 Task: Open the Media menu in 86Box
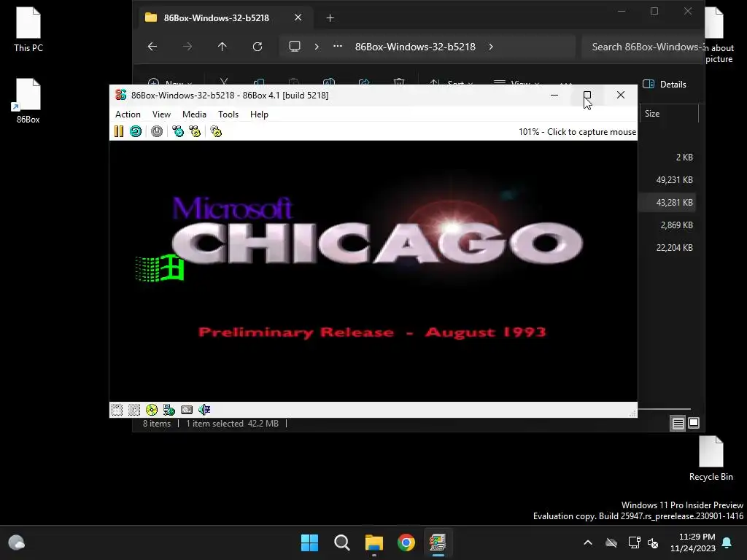[194, 114]
